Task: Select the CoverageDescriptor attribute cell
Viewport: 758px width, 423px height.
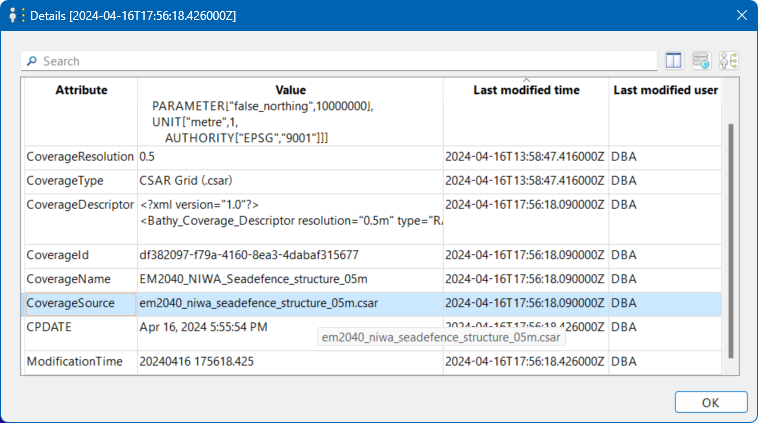Action: coord(80,204)
